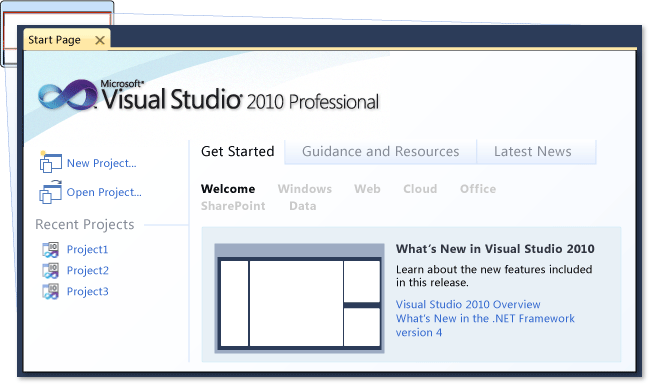Open the Visual Studio 2010 Overview link
650x385 pixels.
tap(468, 305)
